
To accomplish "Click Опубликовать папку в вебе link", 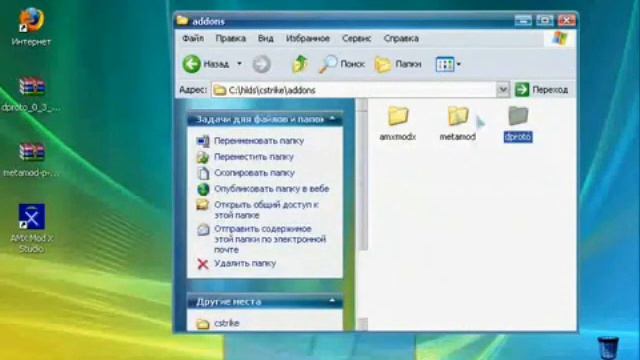I will pos(272,189).
